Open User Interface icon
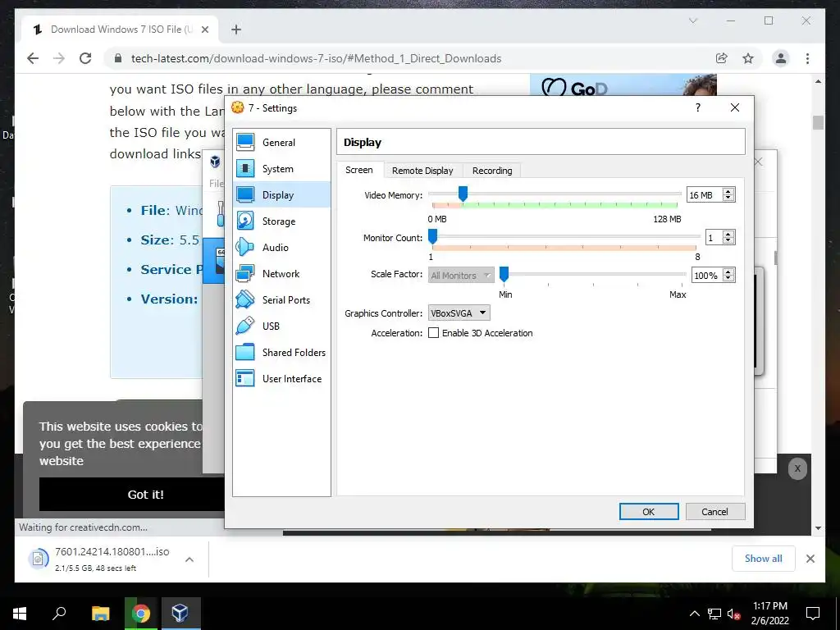 (245, 378)
